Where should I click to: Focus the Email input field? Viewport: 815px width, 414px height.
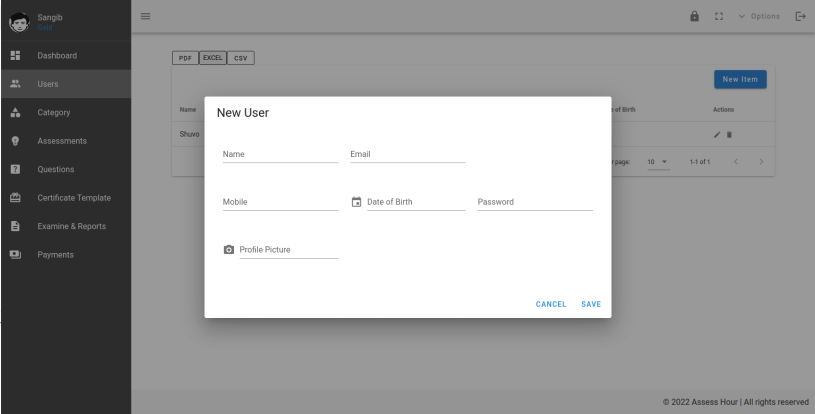click(407, 154)
